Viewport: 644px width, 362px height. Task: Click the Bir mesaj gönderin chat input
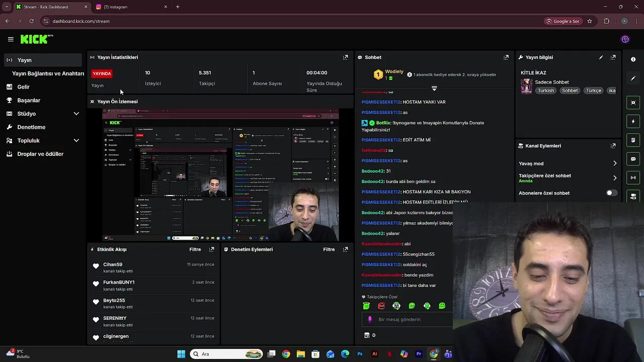pos(408,319)
